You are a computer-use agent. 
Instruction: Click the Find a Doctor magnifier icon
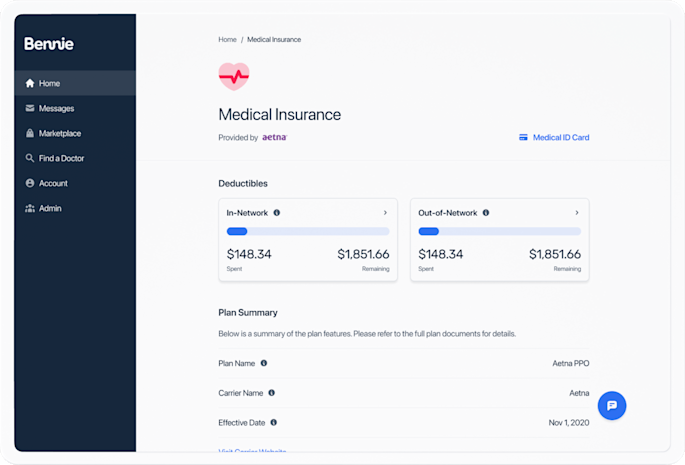point(30,158)
